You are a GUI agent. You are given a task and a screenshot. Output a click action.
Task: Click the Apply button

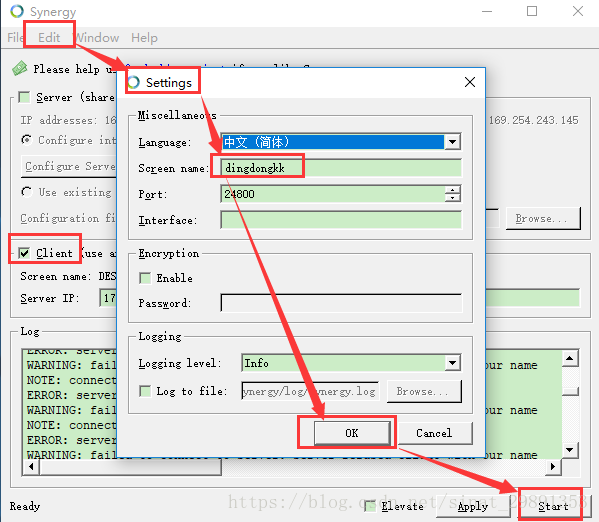(473, 506)
